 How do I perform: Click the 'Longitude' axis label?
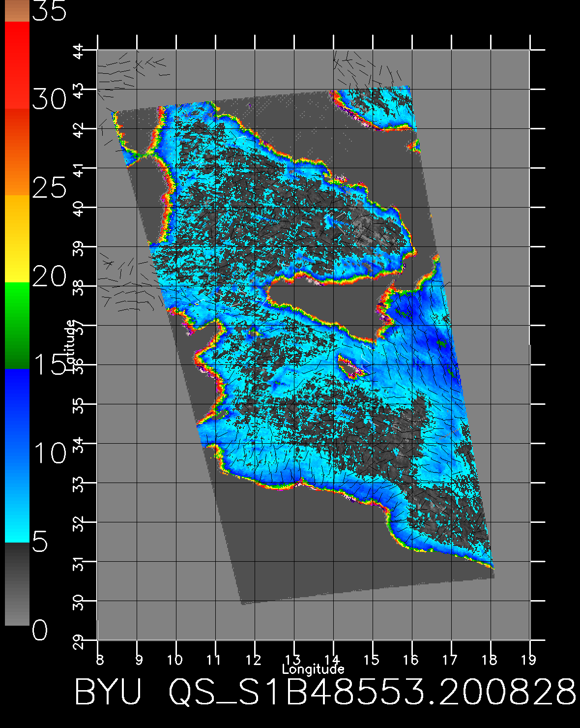313,669
